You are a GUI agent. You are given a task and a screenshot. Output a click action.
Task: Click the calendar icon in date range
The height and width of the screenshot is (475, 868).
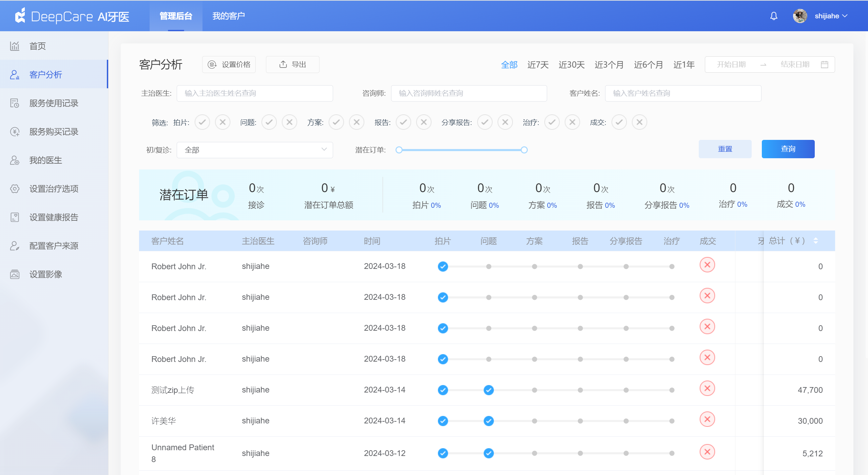[825, 65]
